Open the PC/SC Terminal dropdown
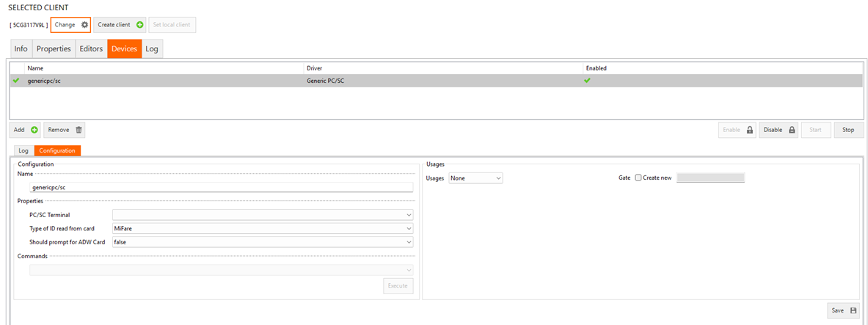The height and width of the screenshot is (325, 868). pyautogui.click(x=263, y=215)
